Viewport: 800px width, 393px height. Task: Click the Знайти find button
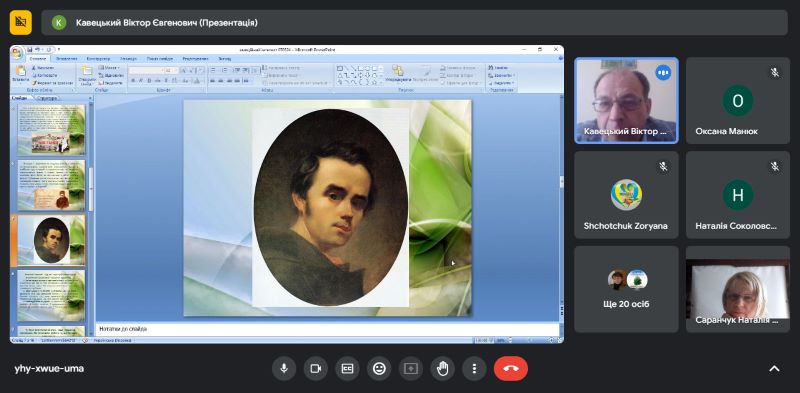pos(498,68)
